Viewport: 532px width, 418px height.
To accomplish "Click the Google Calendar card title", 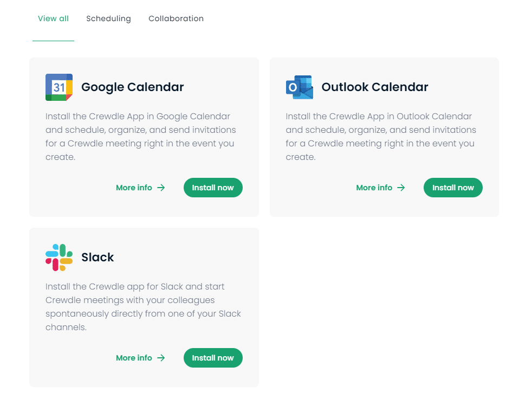I will (132, 87).
